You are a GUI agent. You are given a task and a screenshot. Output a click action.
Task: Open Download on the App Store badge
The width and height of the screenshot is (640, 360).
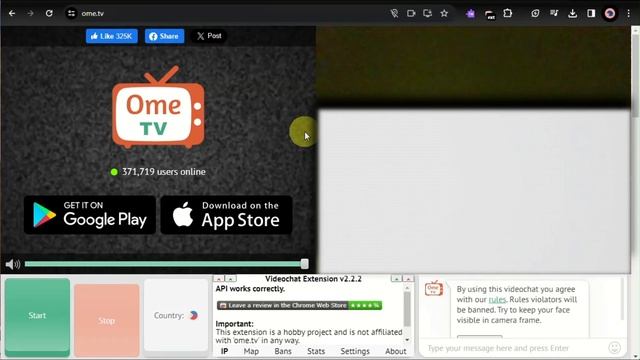point(227,215)
